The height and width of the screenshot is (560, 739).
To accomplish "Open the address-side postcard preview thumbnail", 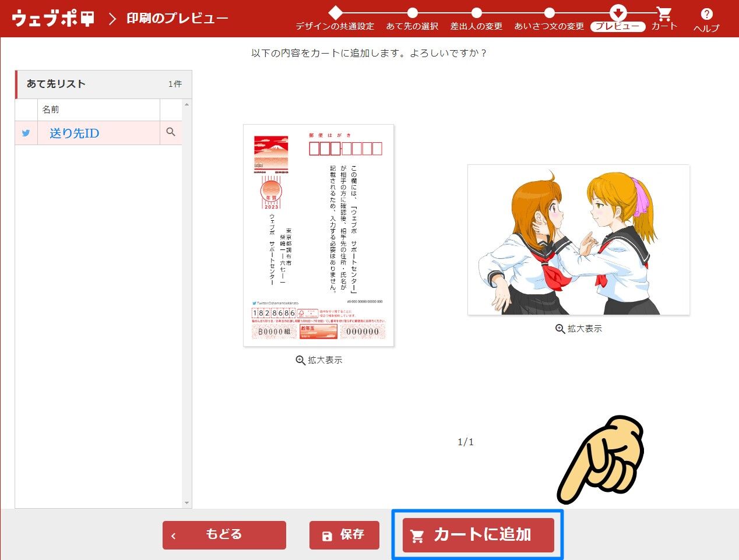I will [x=319, y=235].
